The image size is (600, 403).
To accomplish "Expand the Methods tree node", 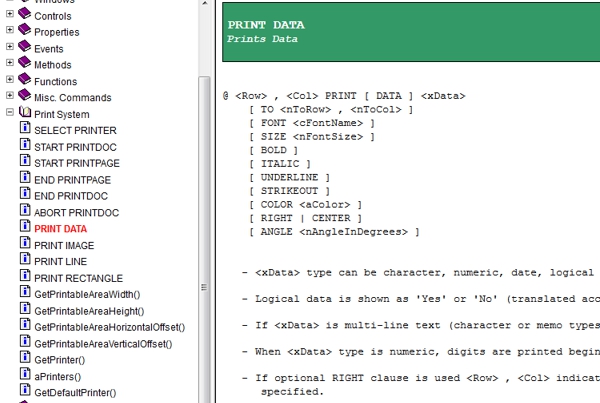I will tap(10, 63).
